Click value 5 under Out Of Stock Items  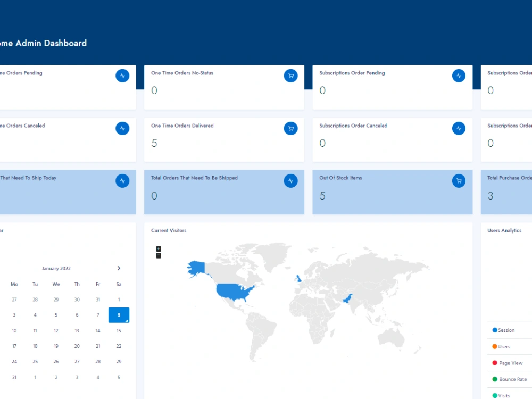coord(322,196)
